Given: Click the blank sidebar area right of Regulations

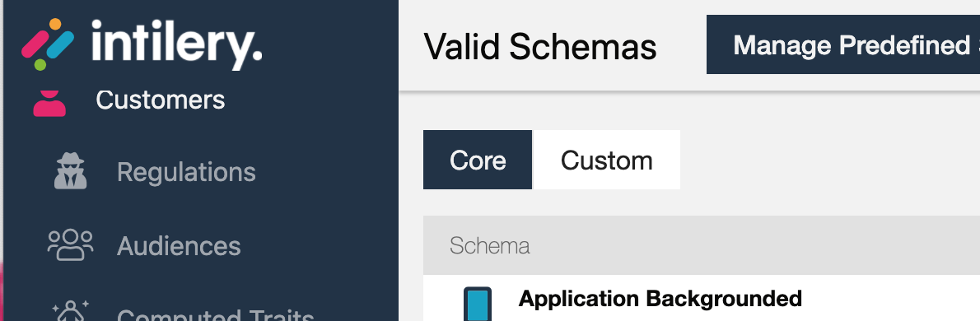Looking at the screenshot, I should click(325, 172).
